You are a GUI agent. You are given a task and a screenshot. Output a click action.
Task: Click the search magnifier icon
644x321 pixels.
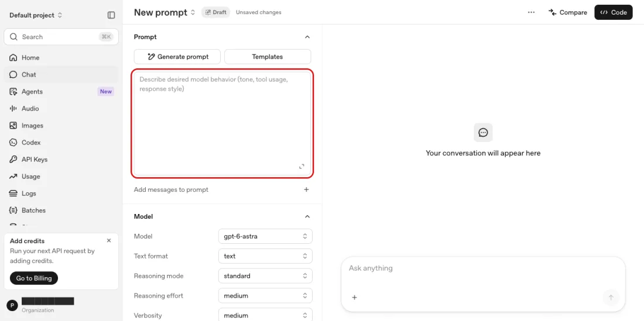(x=13, y=37)
